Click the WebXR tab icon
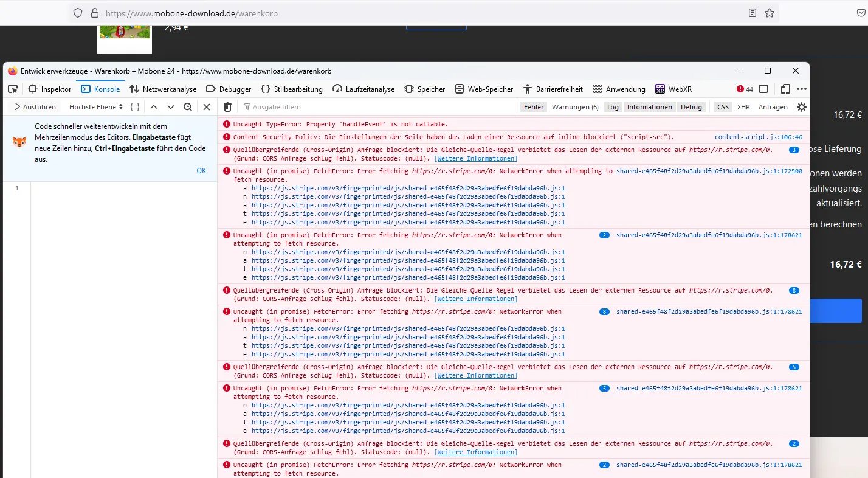 (x=660, y=89)
